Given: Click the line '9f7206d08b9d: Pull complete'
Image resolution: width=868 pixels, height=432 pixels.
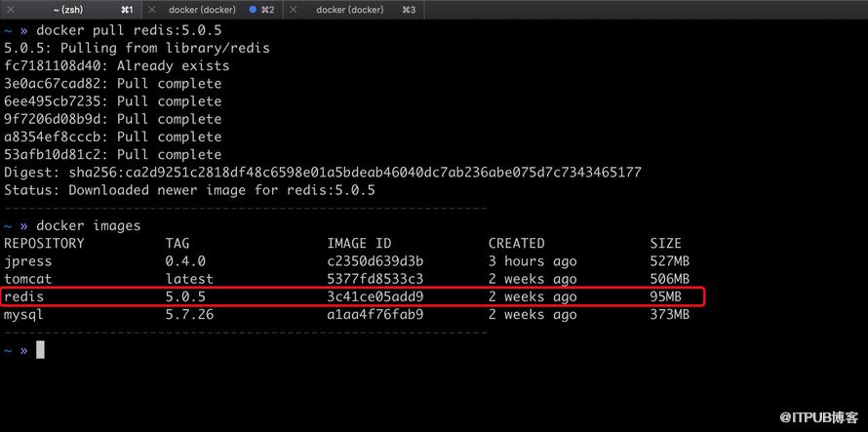Looking at the screenshot, I should point(112,119).
